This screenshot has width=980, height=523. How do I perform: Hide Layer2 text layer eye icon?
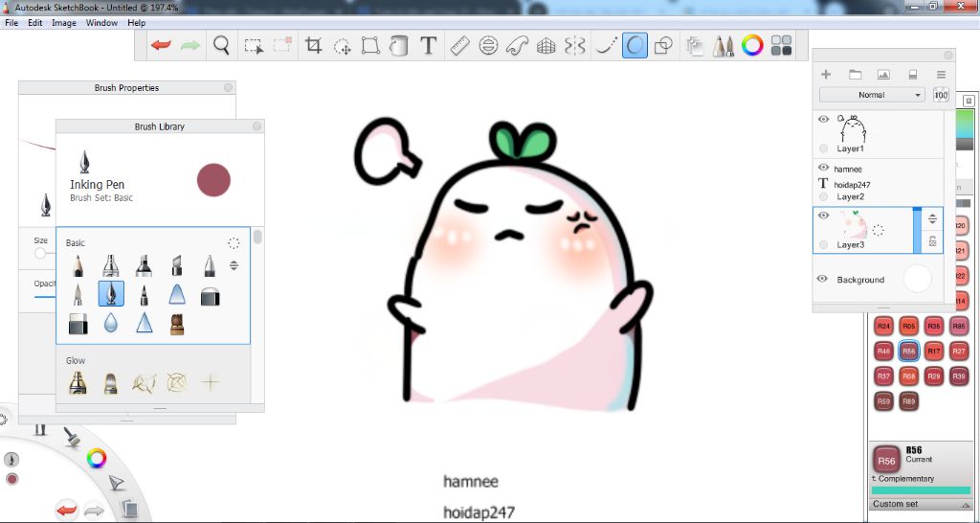pyautogui.click(x=823, y=168)
